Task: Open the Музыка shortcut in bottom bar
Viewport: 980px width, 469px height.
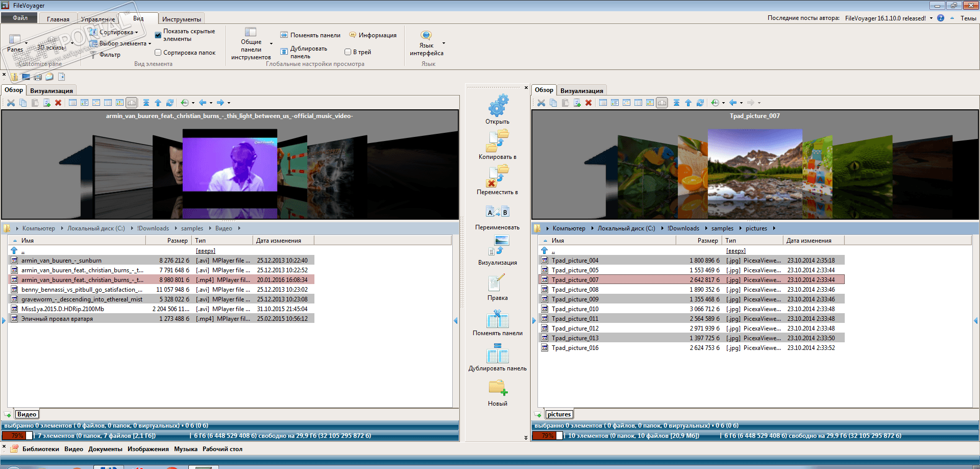Action: [186, 449]
